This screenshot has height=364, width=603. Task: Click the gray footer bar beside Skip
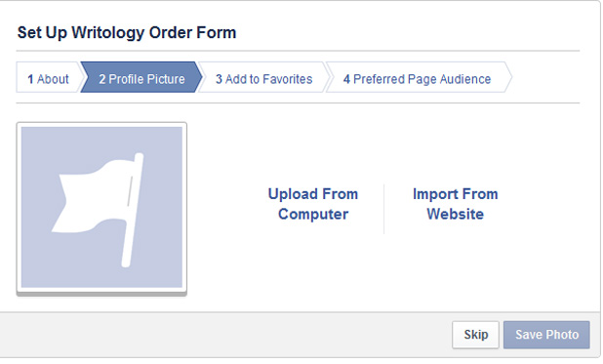[x=225, y=335]
